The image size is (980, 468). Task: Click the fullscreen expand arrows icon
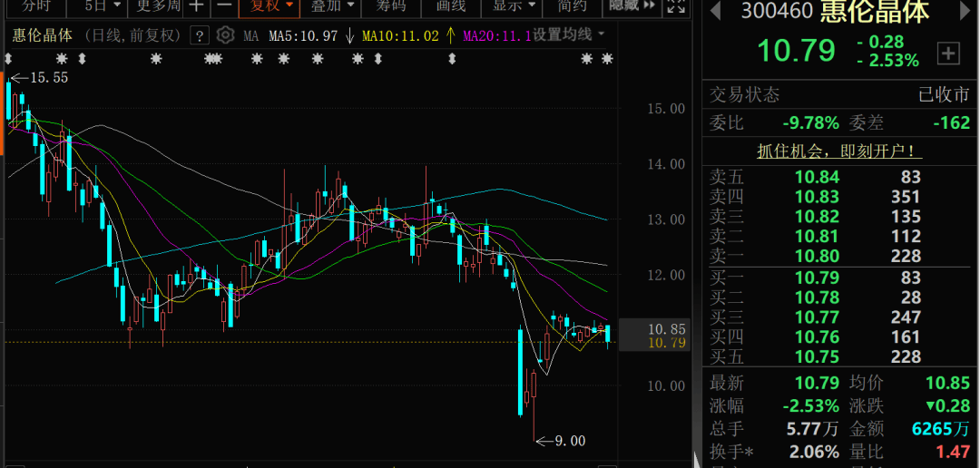[x=676, y=6]
